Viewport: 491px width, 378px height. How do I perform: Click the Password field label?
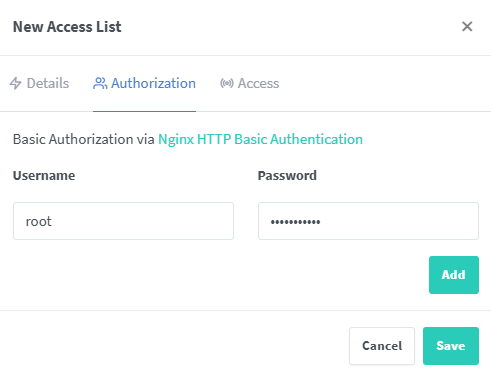pos(287,176)
